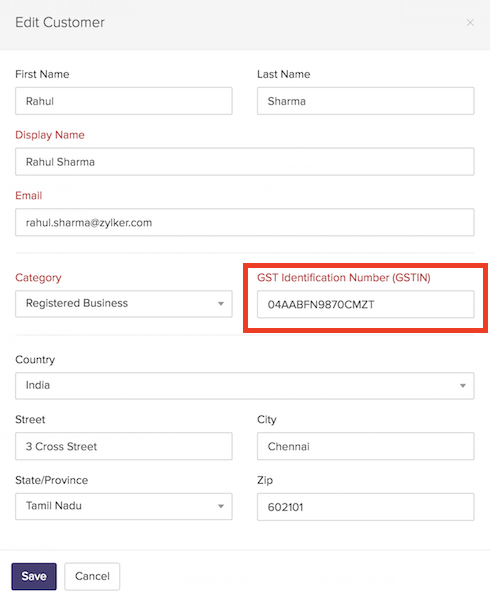The height and width of the screenshot is (600, 490).
Task: Click the Country dropdown arrow icon
Action: (463, 386)
